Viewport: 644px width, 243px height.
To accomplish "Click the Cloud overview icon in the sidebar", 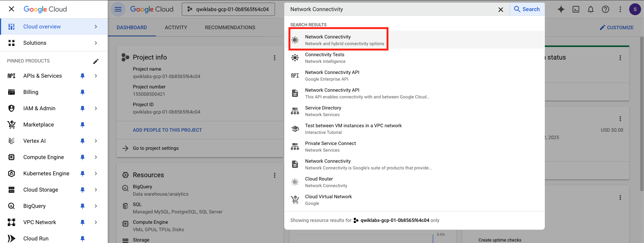I will [11, 27].
